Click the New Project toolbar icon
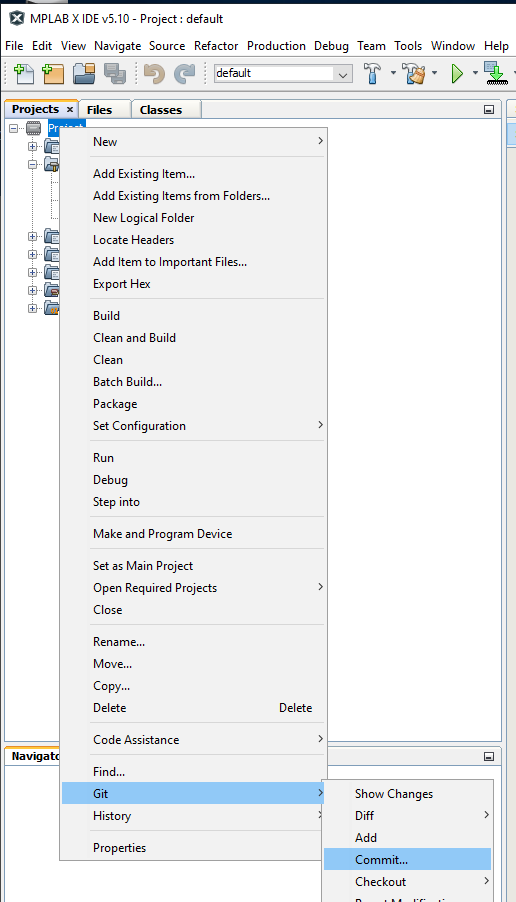The width and height of the screenshot is (516, 902). [x=53, y=74]
